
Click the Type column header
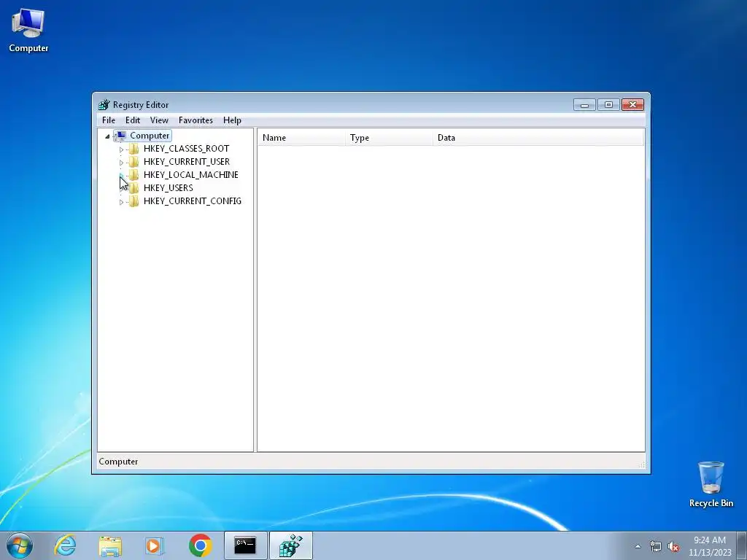point(389,138)
